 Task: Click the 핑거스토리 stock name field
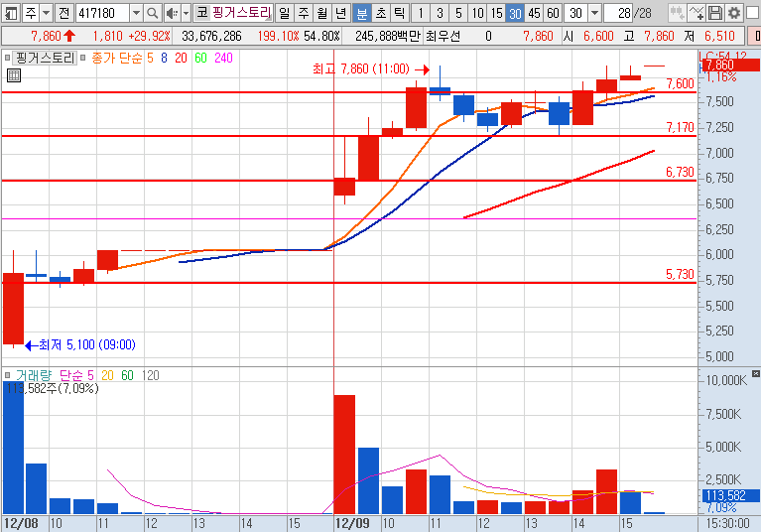[241, 13]
